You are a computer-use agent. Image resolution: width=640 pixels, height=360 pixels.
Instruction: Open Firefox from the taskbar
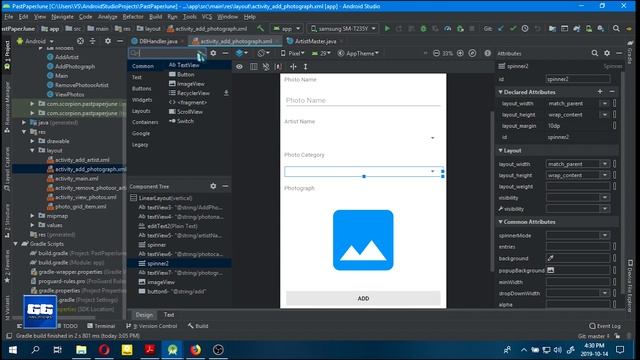(x=196, y=350)
